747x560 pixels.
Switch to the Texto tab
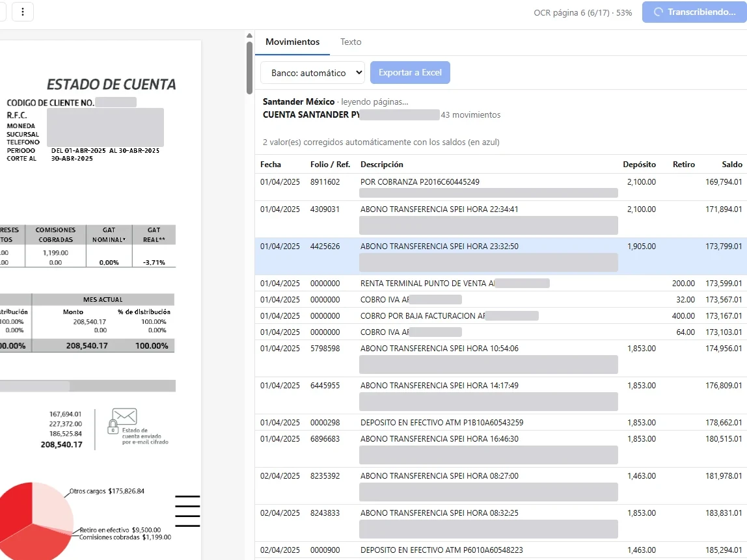pyautogui.click(x=351, y=42)
